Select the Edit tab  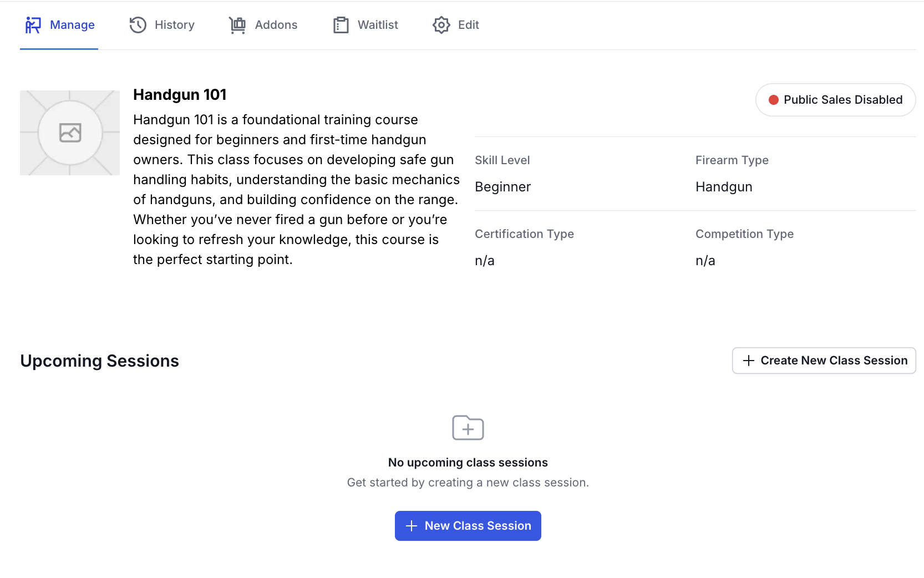click(x=456, y=25)
